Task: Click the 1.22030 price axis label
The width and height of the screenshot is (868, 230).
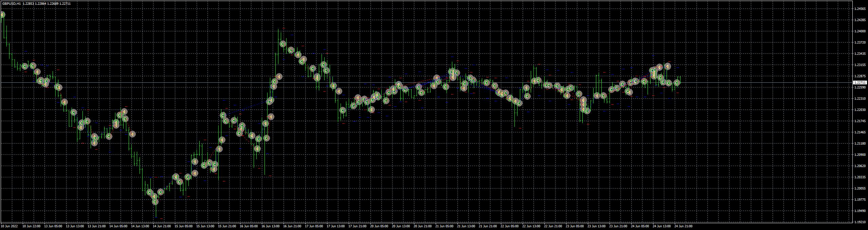Action: pos(860,110)
